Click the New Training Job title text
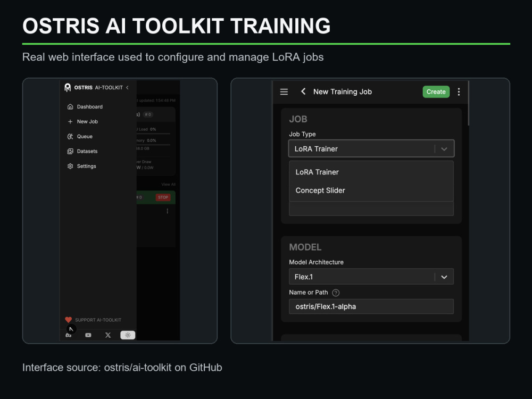The width and height of the screenshot is (532, 399). (x=342, y=92)
